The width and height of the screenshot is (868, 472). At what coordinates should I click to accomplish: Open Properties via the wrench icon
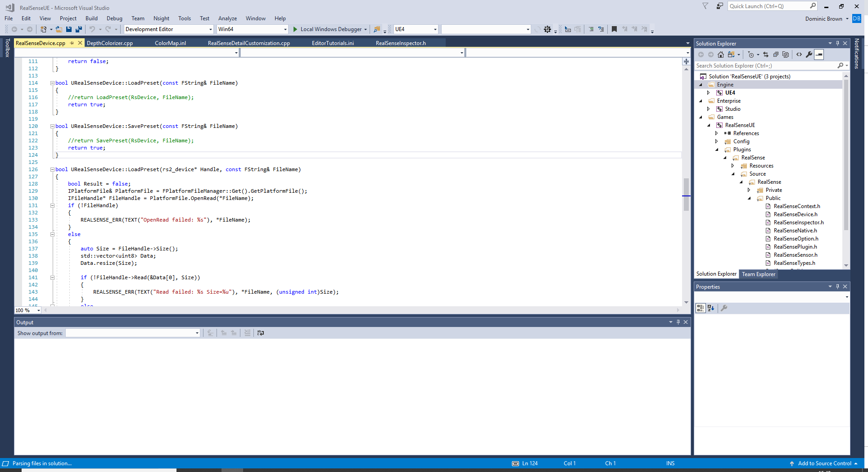point(809,54)
